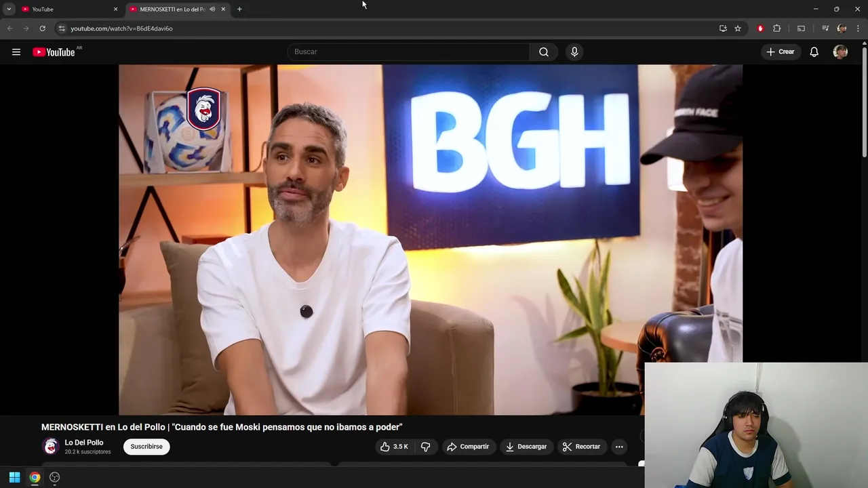The height and width of the screenshot is (488, 868).
Task: Open a new browser tab
Action: tap(239, 9)
